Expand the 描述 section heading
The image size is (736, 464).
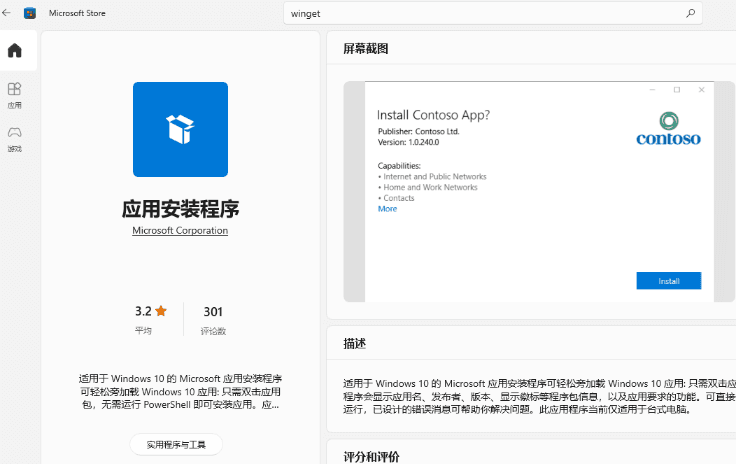pyautogui.click(x=355, y=343)
